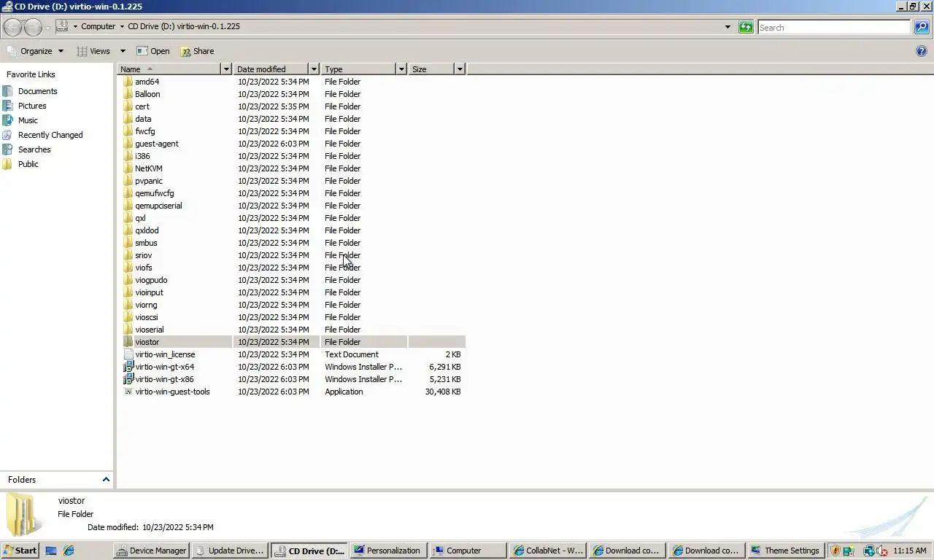Select the fwcfg folder name
This screenshot has height=560, width=934.
point(144,131)
